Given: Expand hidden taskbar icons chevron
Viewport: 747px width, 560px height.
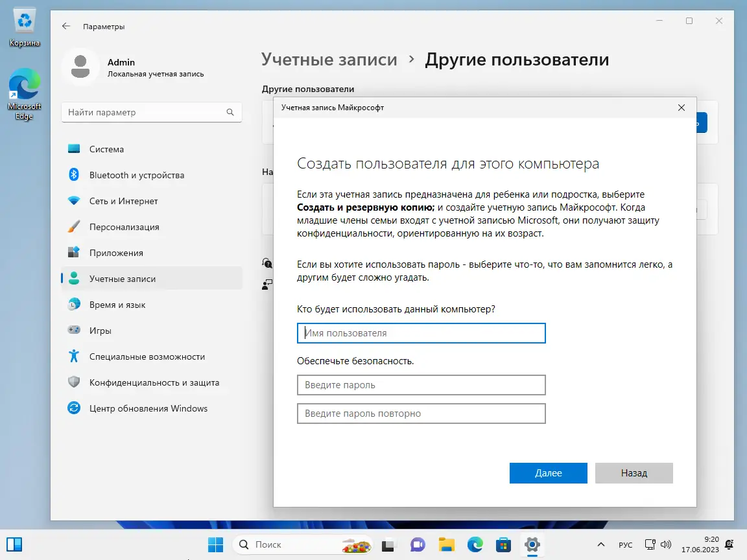Looking at the screenshot, I should tap(600, 544).
